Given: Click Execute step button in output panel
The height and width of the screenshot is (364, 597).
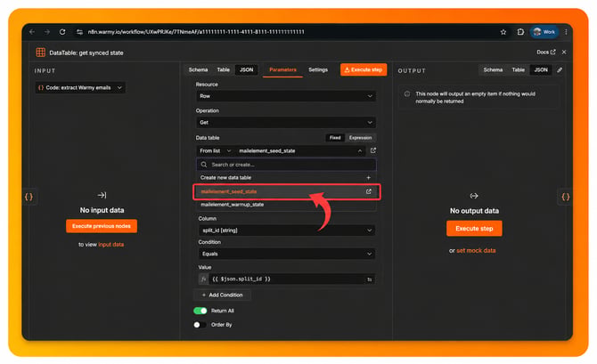Looking at the screenshot, I should click(474, 229).
